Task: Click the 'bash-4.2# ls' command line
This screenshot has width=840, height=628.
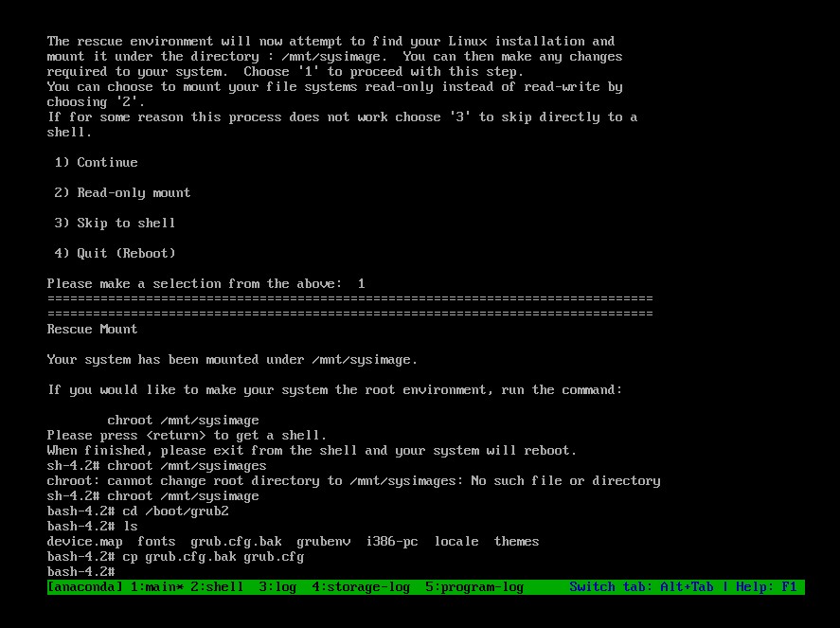Action: pyautogui.click(x=92, y=527)
